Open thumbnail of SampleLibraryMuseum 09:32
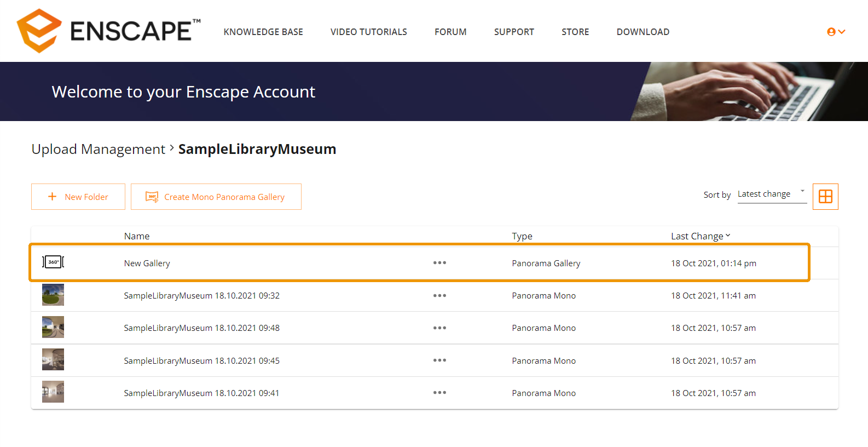Image resolution: width=868 pixels, height=447 pixels. click(x=53, y=295)
